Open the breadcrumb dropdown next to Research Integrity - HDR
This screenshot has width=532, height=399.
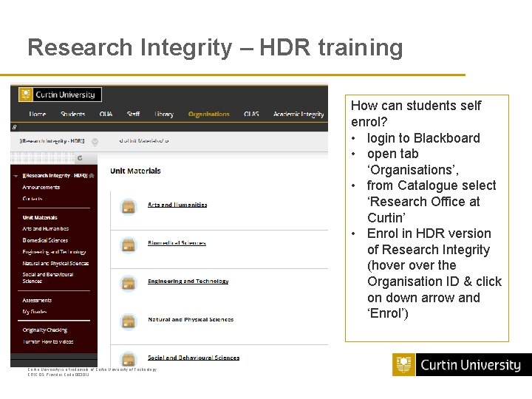[x=95, y=141]
